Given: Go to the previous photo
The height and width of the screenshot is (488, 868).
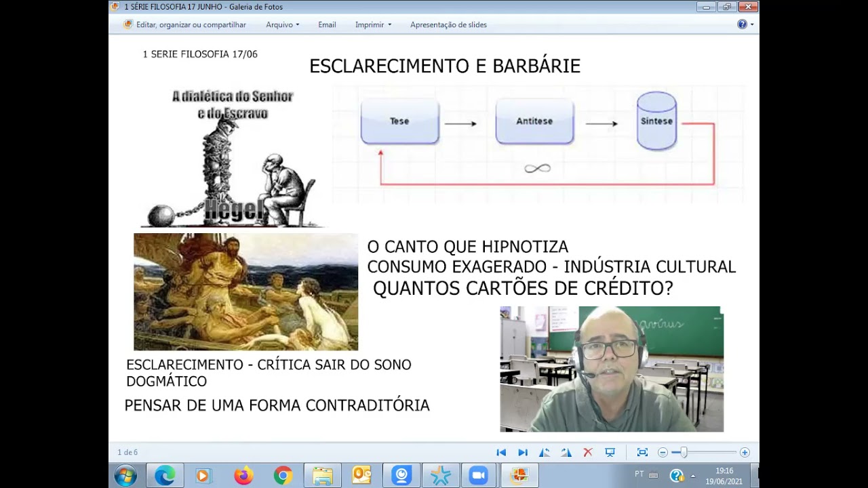Looking at the screenshot, I should coord(501,452).
